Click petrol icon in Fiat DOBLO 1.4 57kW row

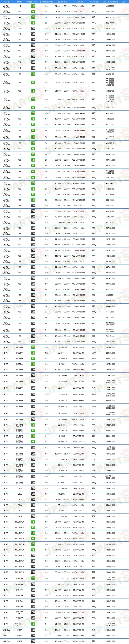point(33,358)
